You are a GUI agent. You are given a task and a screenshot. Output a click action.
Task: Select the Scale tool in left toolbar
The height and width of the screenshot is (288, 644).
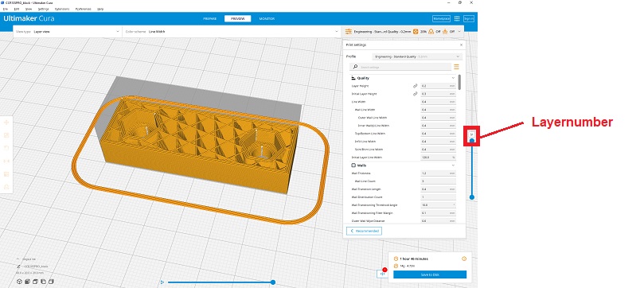(6, 135)
